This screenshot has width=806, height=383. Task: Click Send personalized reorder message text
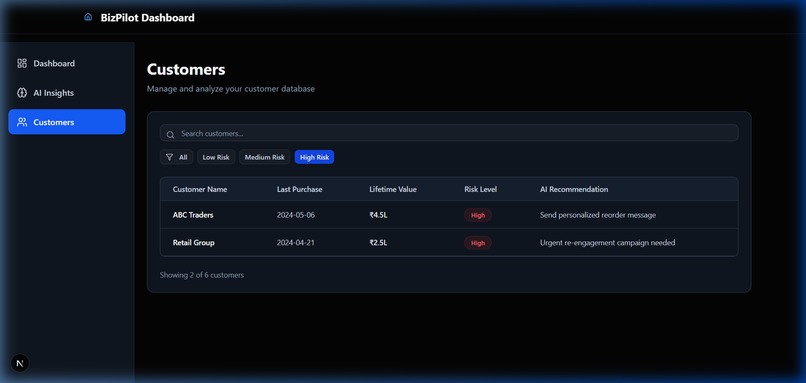[x=598, y=215]
